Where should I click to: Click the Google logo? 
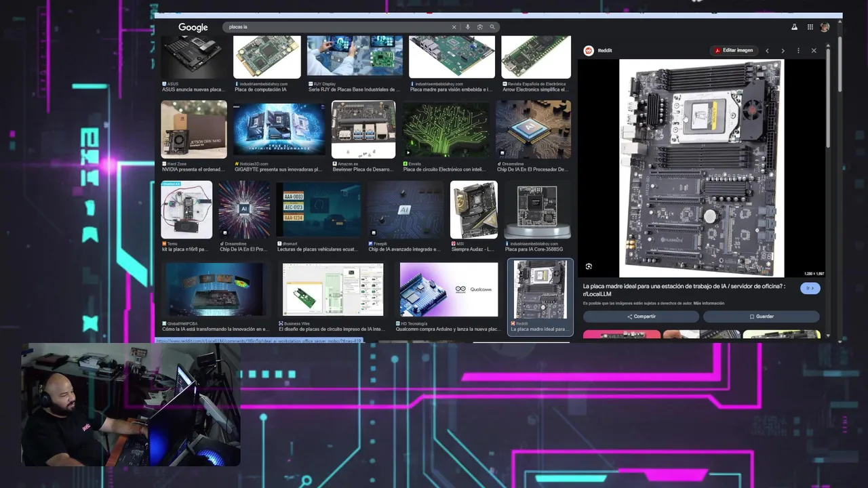pyautogui.click(x=193, y=27)
